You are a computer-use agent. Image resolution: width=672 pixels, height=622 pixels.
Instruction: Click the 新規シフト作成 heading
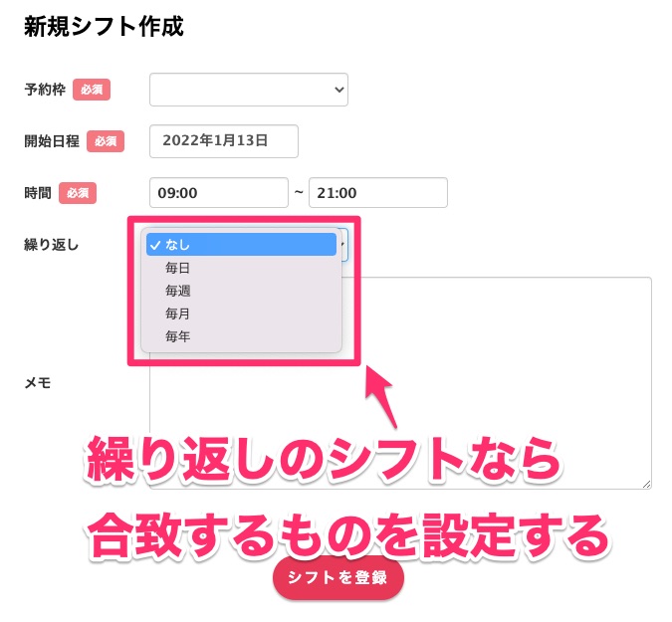(104, 26)
